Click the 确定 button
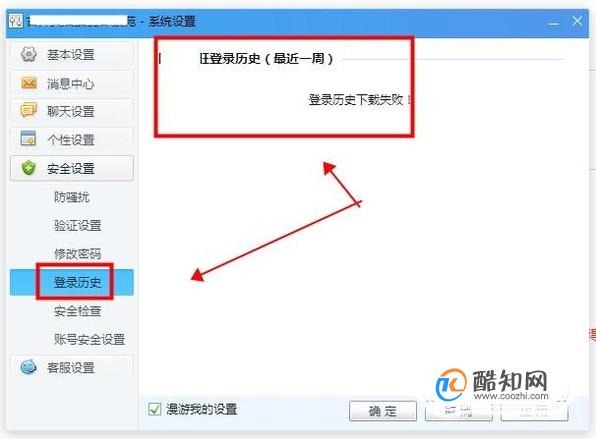Image resolution: width=596 pixels, height=439 pixels. coord(383,411)
